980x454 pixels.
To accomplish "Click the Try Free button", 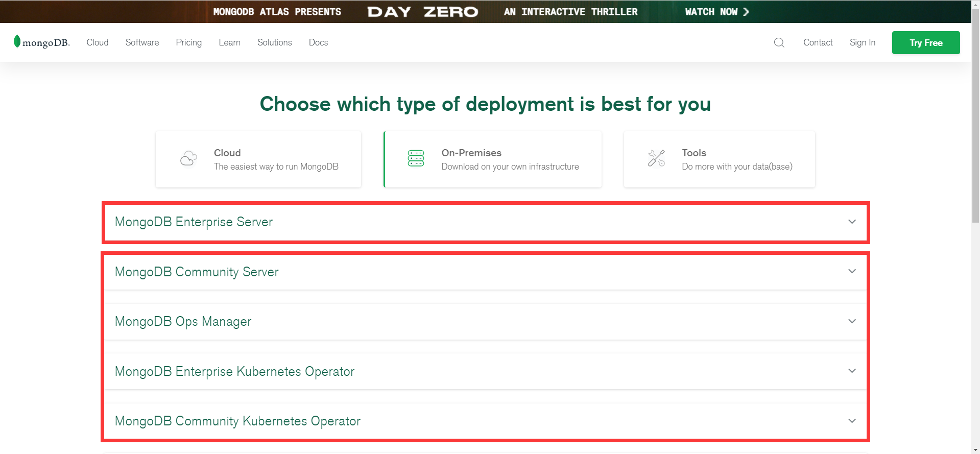I will 926,43.
